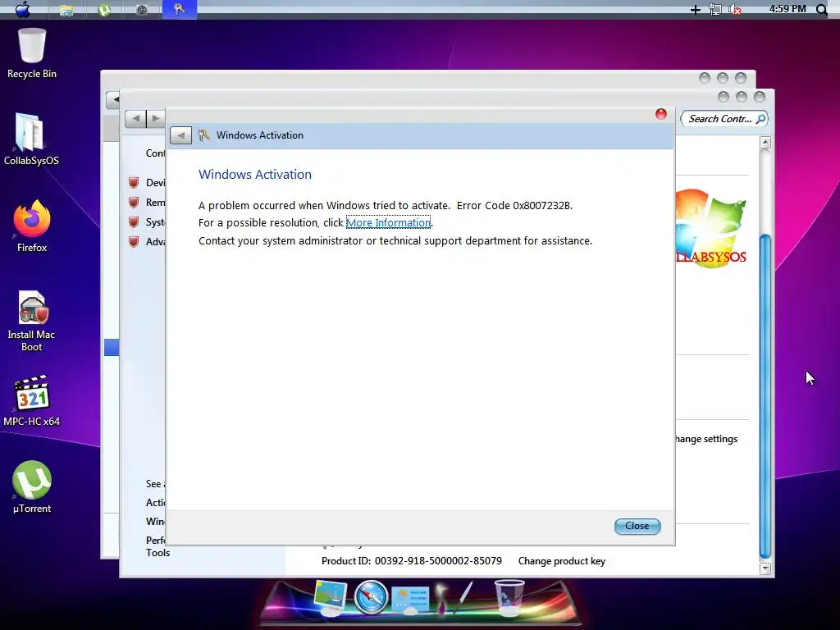Dismiss activation dialog with red close dot

point(660,113)
